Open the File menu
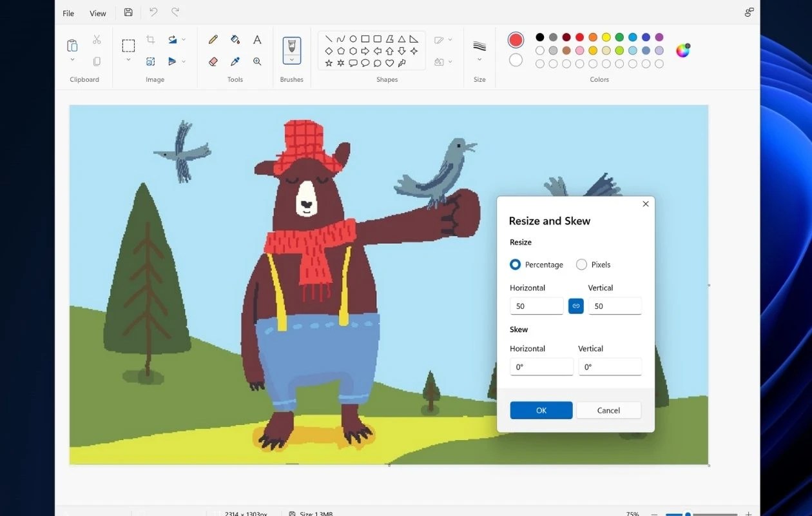The height and width of the screenshot is (516, 812). [68, 13]
